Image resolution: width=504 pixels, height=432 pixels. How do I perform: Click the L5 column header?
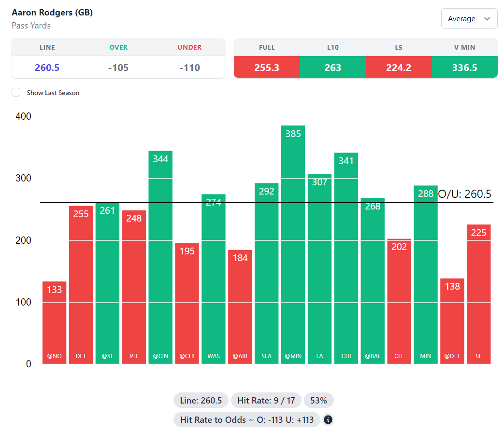[x=399, y=47]
